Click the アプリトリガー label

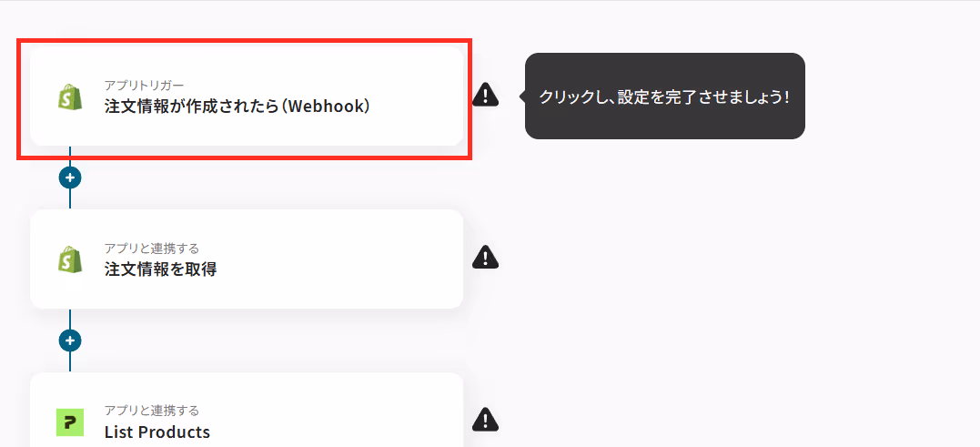pyautogui.click(x=145, y=85)
